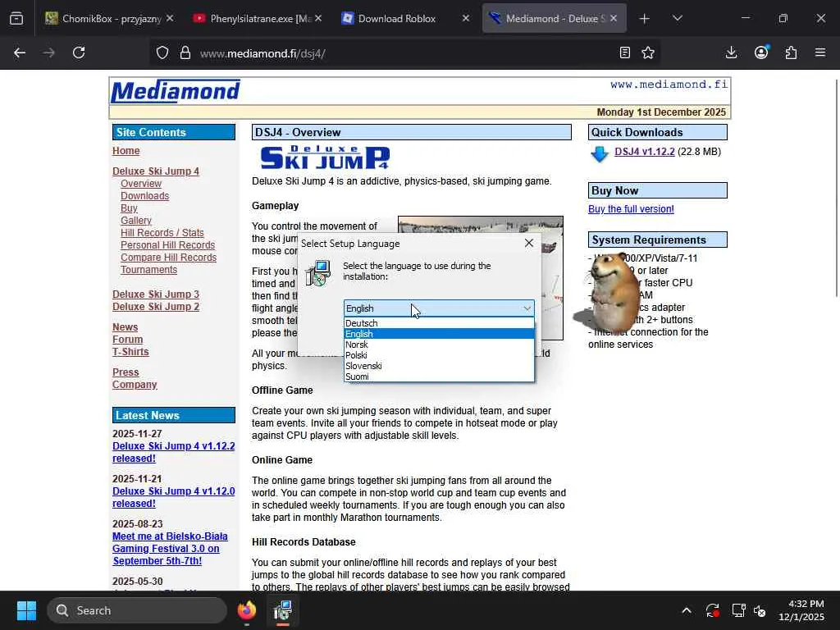Click blue download arrow icon near DSJ4
The width and height of the screenshot is (840, 630).
point(600,153)
